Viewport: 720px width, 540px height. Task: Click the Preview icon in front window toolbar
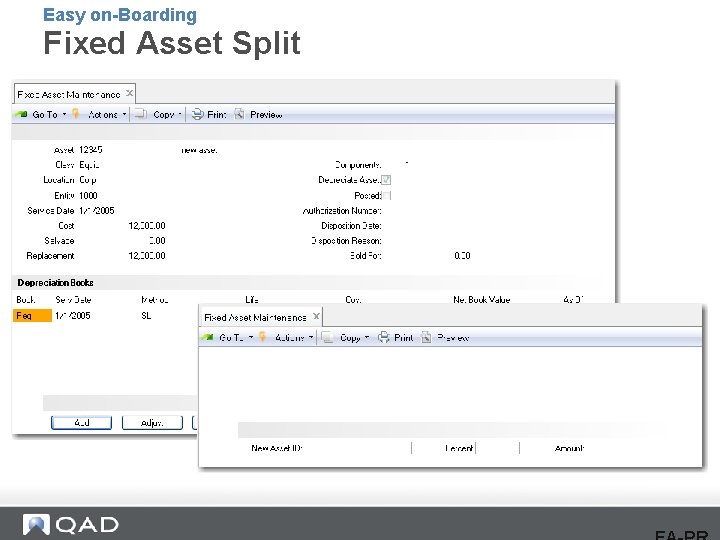[x=426, y=338]
